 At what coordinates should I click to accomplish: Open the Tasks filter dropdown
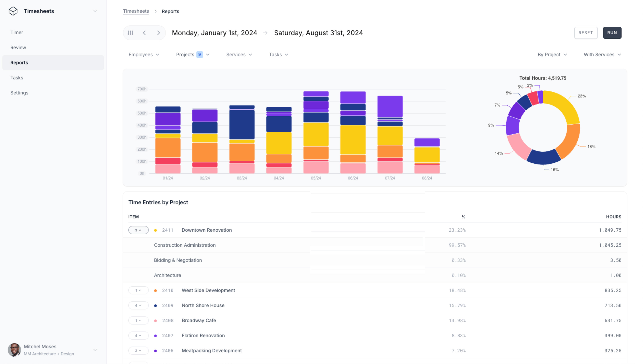279,55
